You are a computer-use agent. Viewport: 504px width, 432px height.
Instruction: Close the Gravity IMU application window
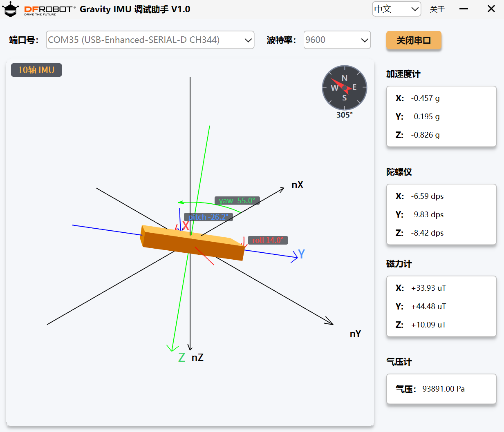491,9
